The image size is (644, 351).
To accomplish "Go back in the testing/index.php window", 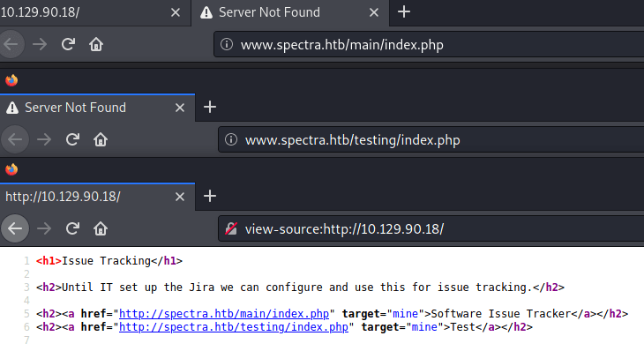I will point(15,139).
